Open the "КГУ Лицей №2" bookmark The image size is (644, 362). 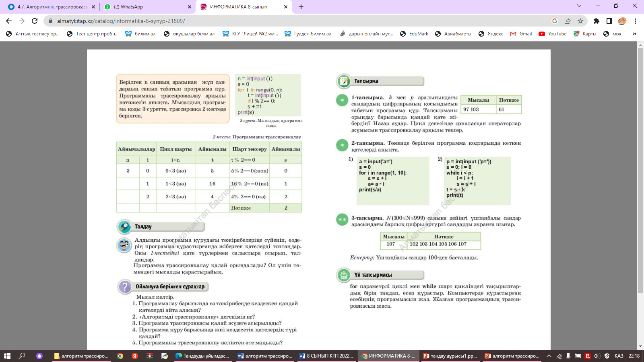coord(250,34)
